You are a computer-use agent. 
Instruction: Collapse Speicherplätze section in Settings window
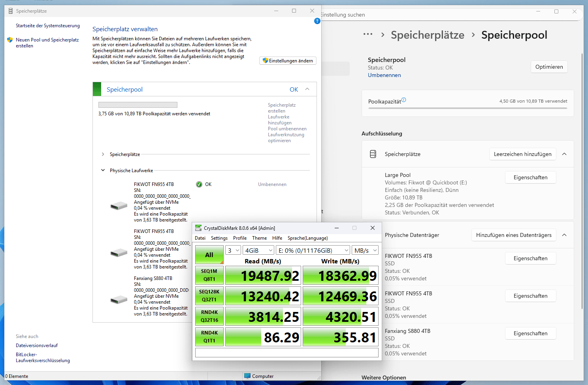564,154
